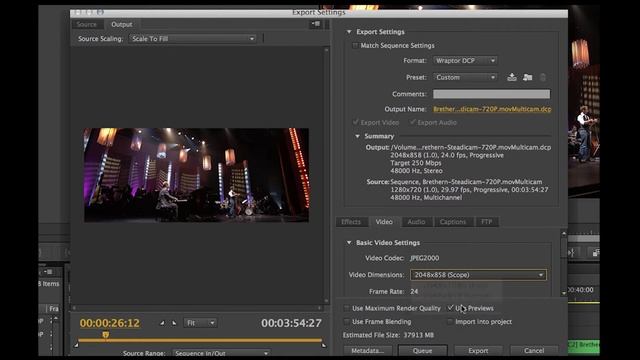Click the Import Preset folder icon
The width and height of the screenshot is (640, 360).
coord(527,77)
